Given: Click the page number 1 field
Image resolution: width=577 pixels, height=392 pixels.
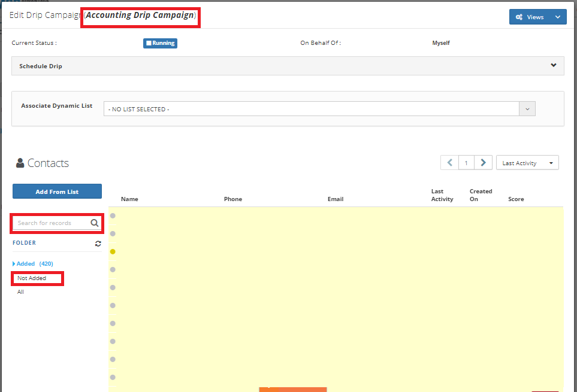Looking at the screenshot, I should click(466, 163).
